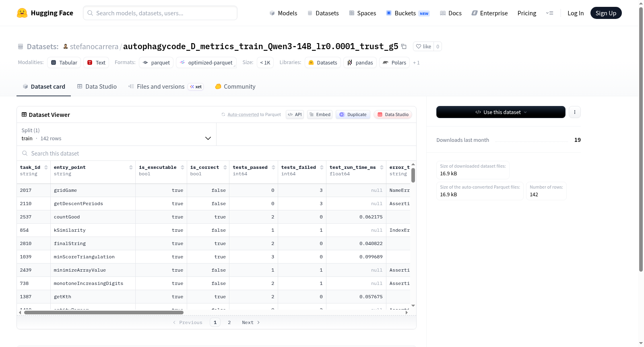
Task: Click the page vertical scrollbar
Action: [x=641, y=139]
